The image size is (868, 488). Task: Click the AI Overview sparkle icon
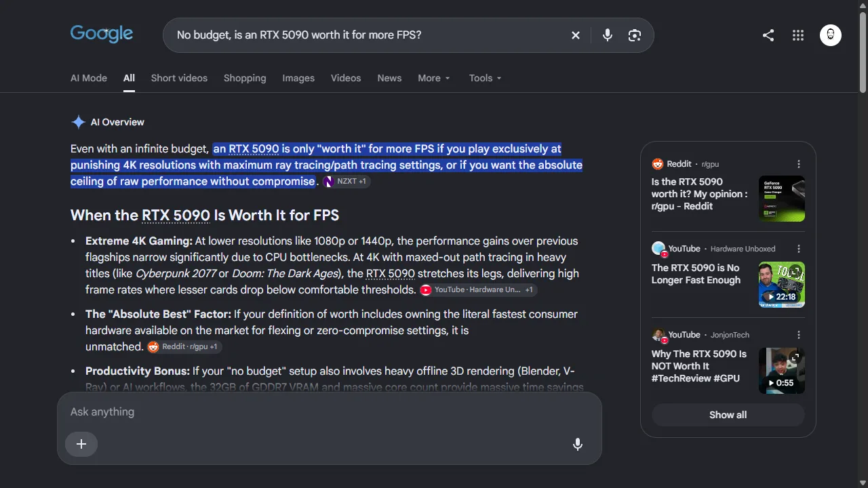pos(78,122)
